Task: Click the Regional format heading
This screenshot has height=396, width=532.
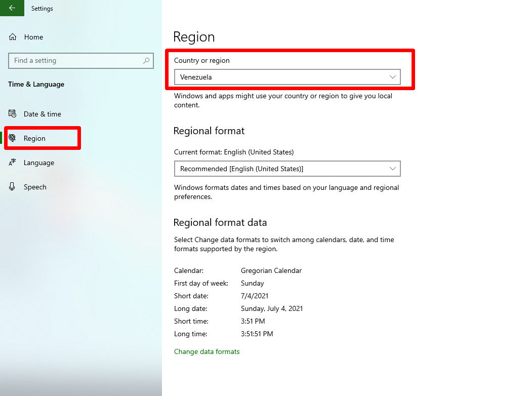Action: pos(209,131)
